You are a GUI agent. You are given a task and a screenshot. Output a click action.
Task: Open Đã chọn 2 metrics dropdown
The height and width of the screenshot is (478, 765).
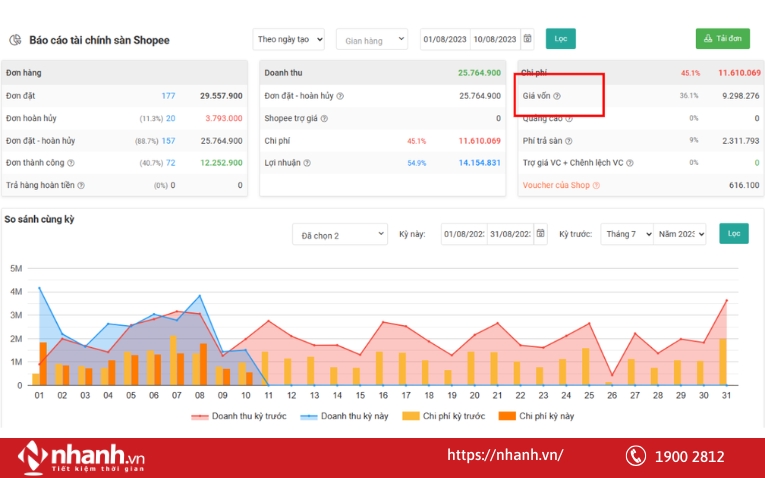pos(340,234)
